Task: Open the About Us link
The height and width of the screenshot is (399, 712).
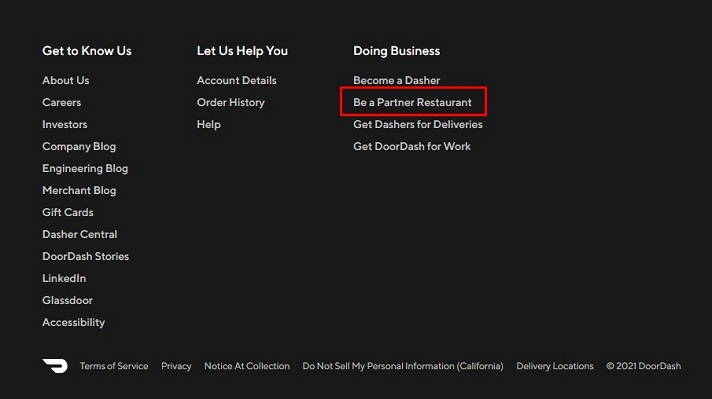Action: pyautogui.click(x=65, y=80)
